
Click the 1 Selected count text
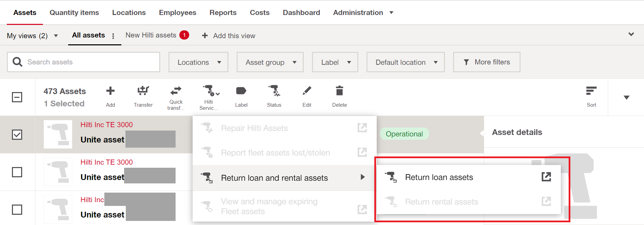[x=64, y=104]
